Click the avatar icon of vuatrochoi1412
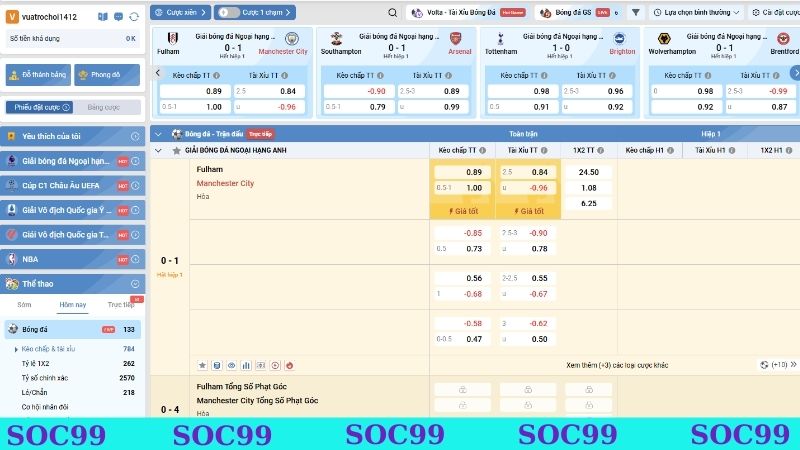Viewport: 800px width, 450px height. tap(12, 17)
